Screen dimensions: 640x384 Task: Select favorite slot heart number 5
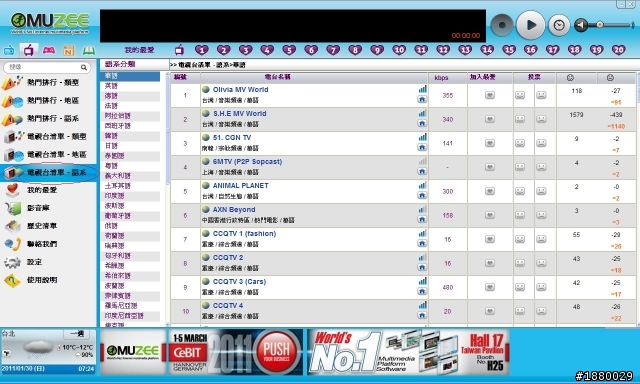[289, 50]
